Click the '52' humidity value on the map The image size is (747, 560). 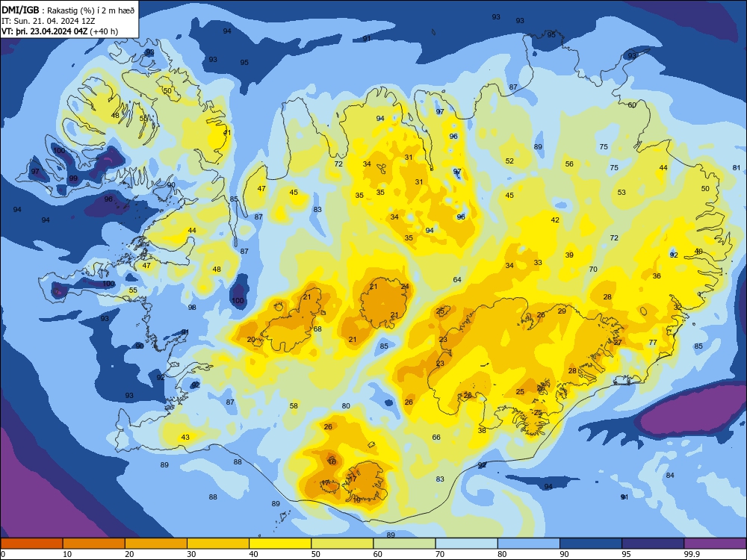coord(509,161)
